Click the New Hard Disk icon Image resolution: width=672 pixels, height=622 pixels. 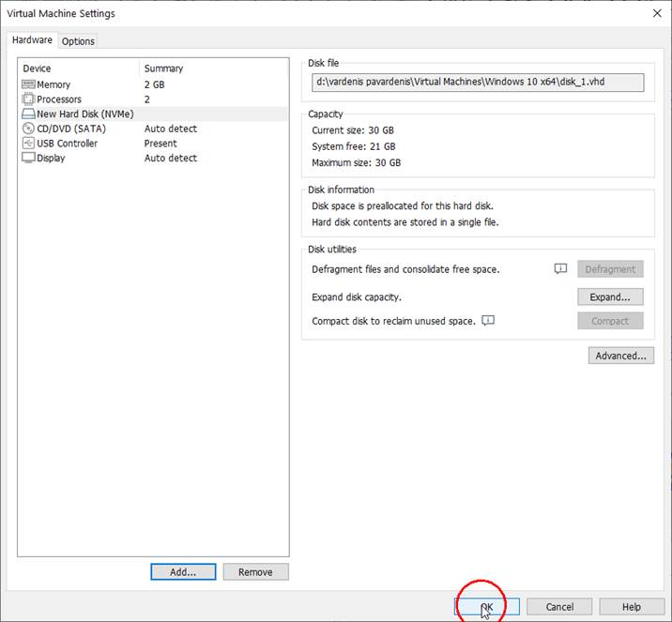coord(28,114)
